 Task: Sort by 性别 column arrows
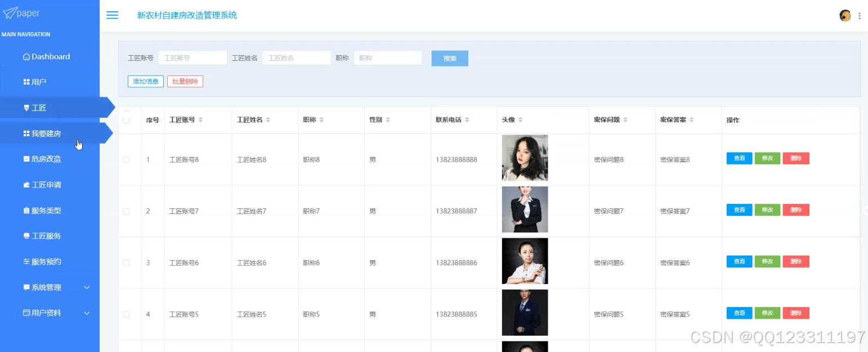click(x=388, y=120)
